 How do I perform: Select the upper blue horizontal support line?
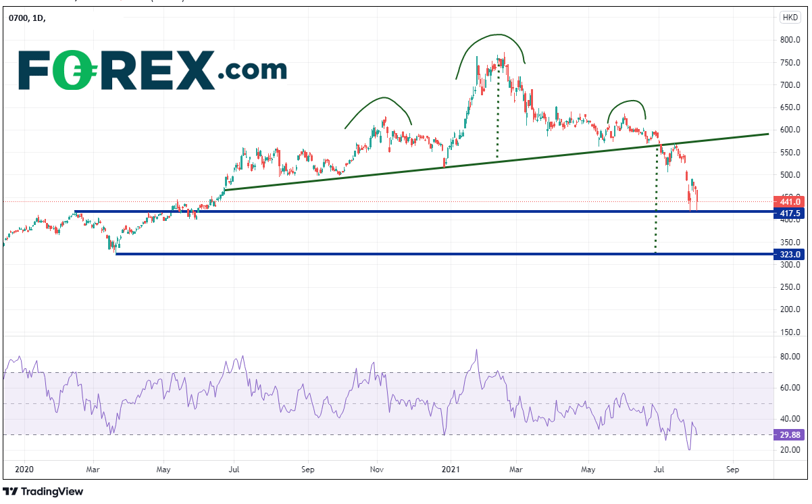coord(405,211)
